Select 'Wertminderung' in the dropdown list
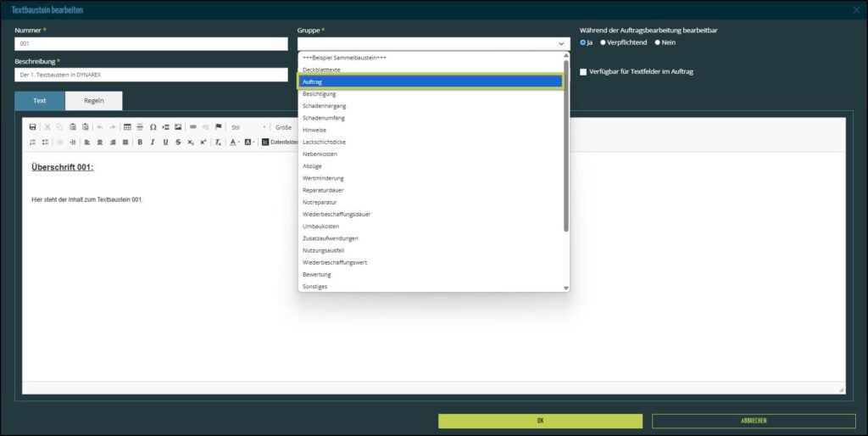 [323, 178]
